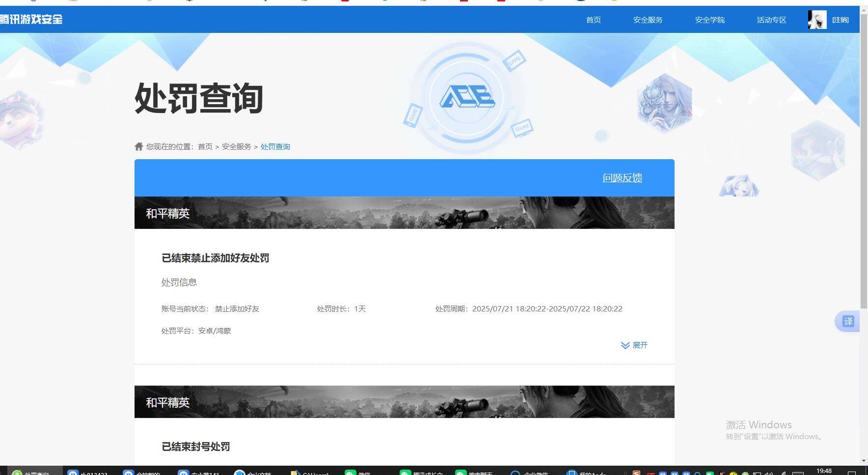Navigate to 首页 via breadcrumb link
Screen dimensions: 868x475
[x=205, y=146]
